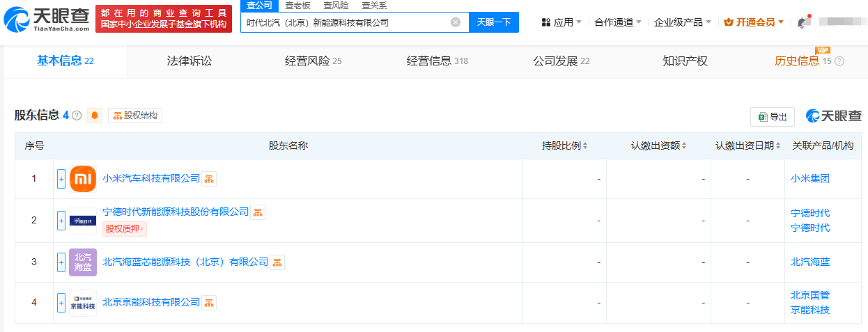Click the 天眼一下 search button

(x=494, y=22)
